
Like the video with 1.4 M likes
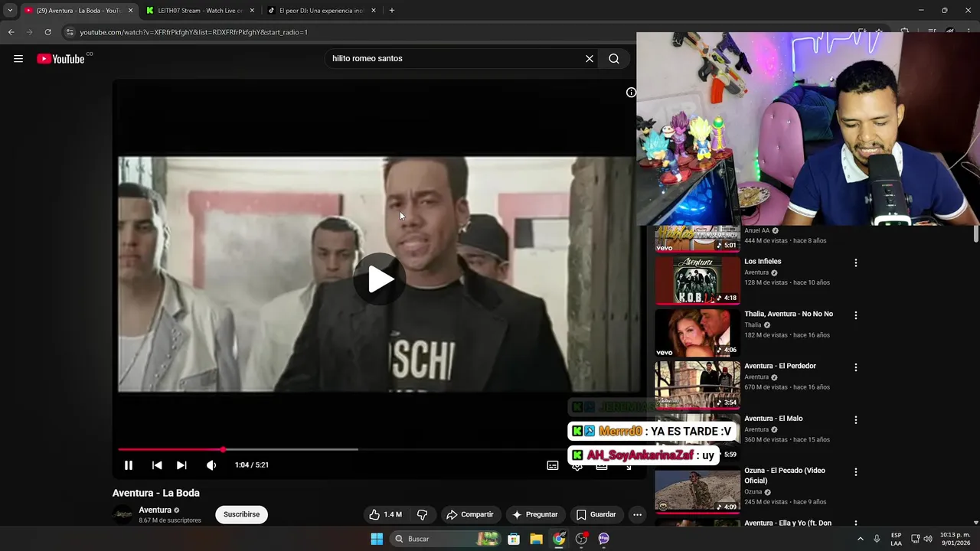[385, 515]
